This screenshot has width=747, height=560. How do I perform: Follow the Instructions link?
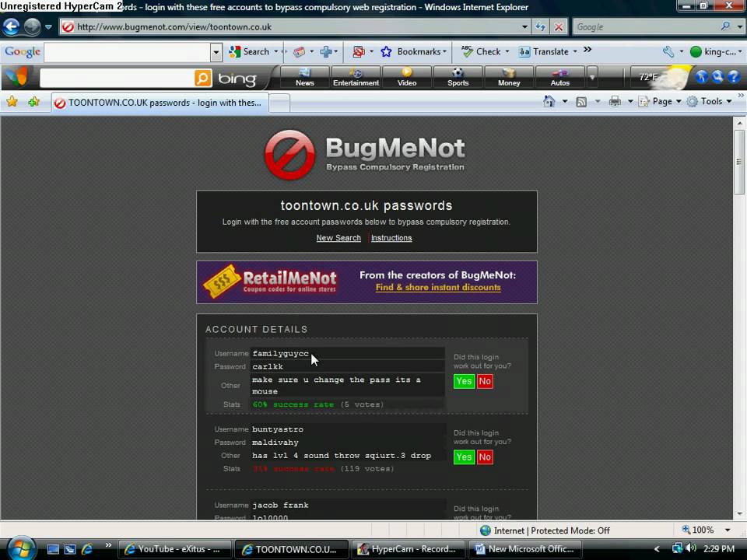(391, 238)
